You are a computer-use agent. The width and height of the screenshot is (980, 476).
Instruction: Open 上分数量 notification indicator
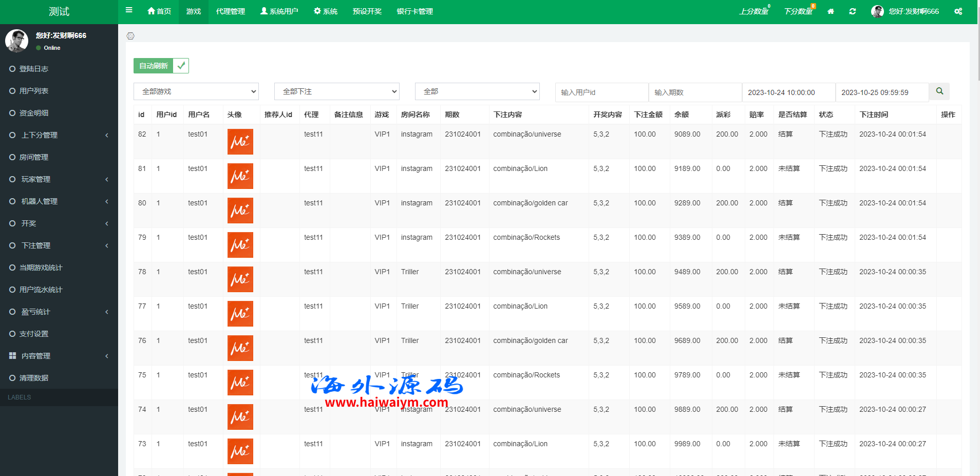(753, 11)
